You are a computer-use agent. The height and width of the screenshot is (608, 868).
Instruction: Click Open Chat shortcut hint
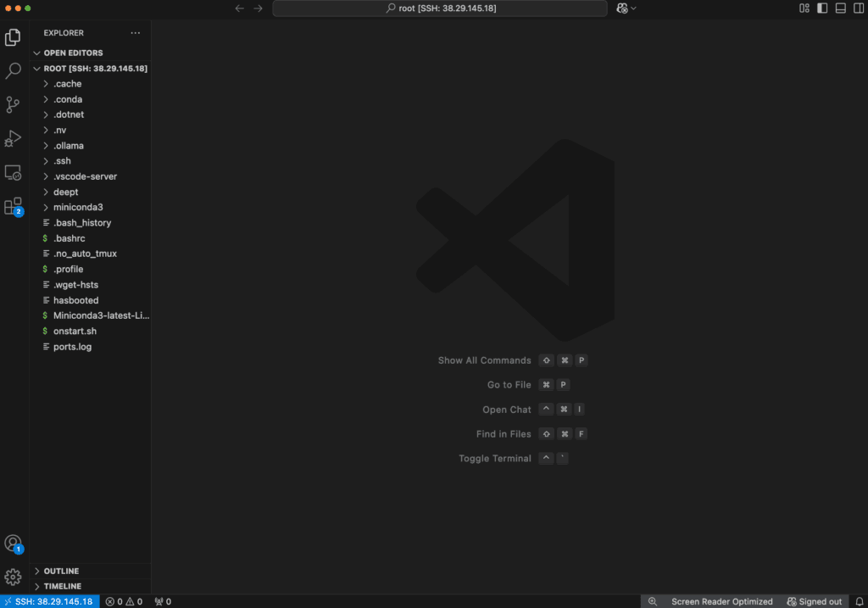[x=533, y=410]
